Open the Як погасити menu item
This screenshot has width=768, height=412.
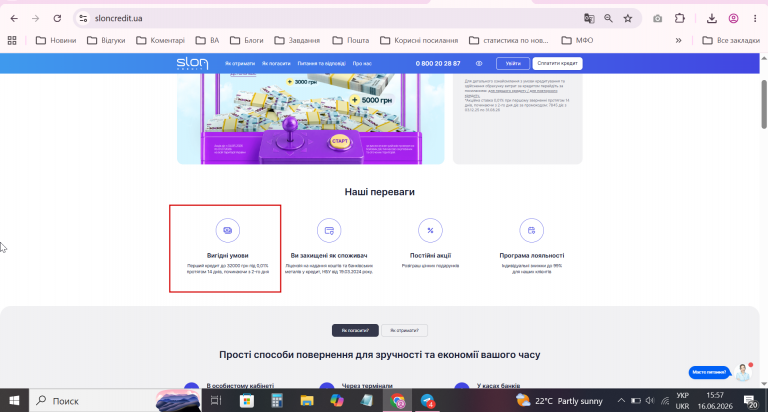pos(276,64)
